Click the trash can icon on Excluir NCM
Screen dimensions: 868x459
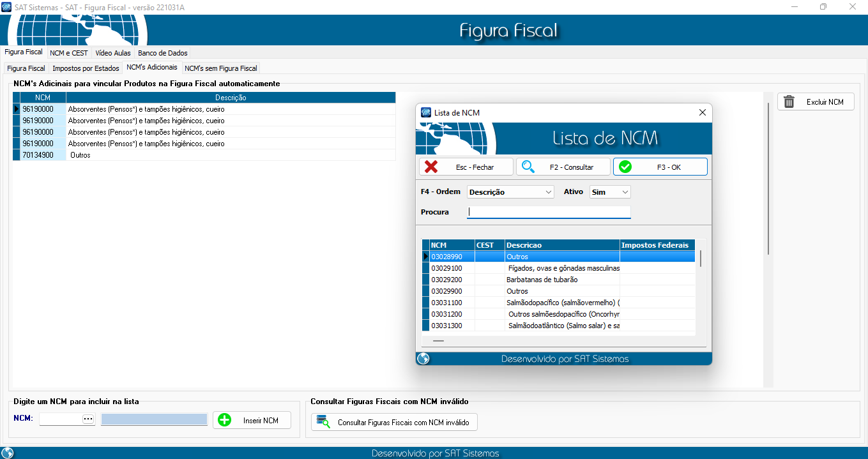789,102
